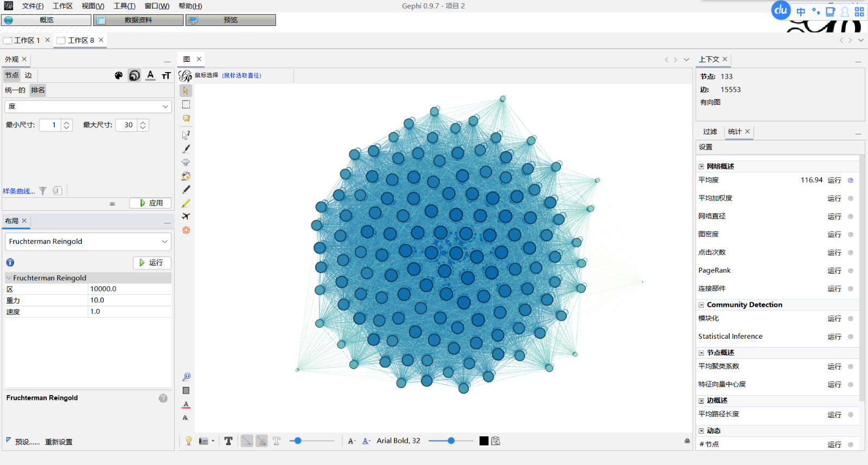Viewport: 868px width, 465px height.
Task: Collapse the edge overview (边概述) section
Action: (701, 401)
